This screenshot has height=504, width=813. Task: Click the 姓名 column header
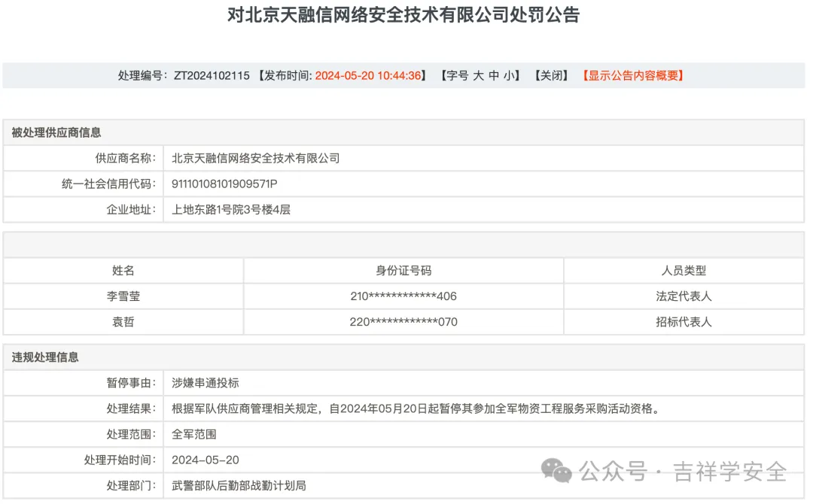click(x=123, y=270)
